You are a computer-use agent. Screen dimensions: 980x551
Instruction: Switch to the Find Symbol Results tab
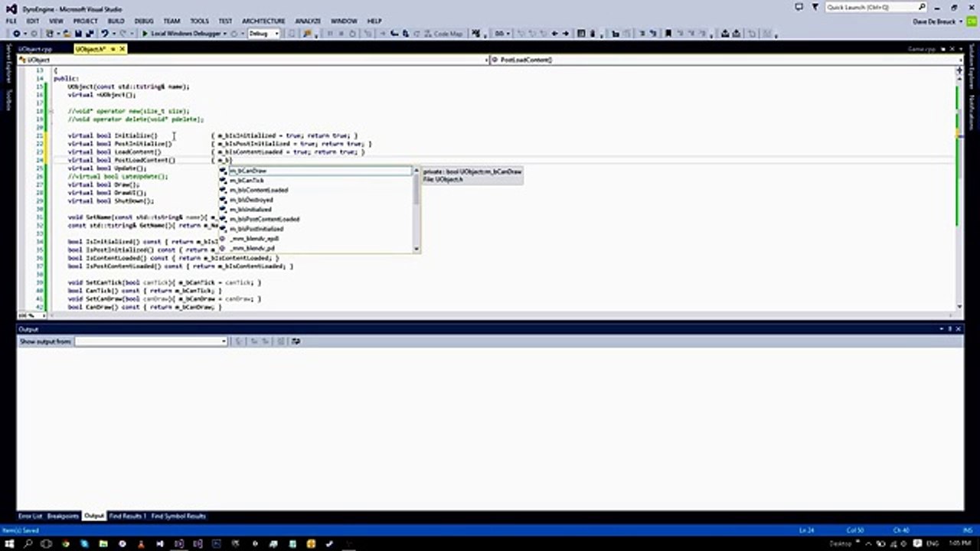(x=178, y=517)
